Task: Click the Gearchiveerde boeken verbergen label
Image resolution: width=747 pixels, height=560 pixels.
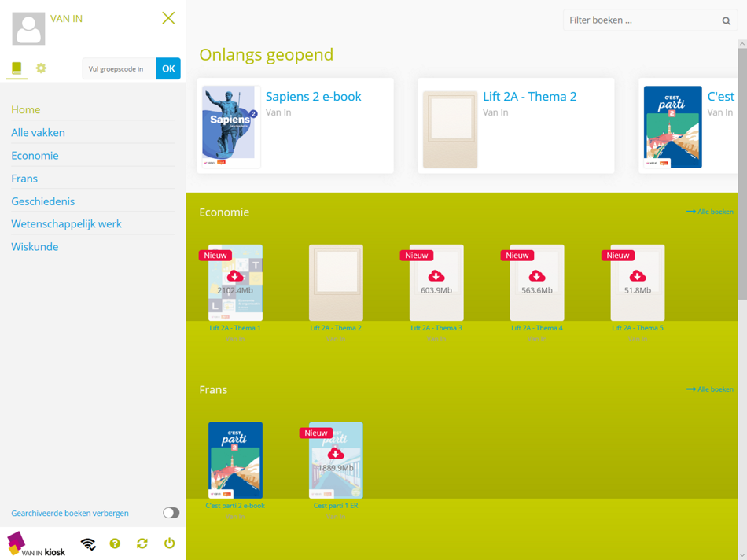Action: click(x=70, y=514)
